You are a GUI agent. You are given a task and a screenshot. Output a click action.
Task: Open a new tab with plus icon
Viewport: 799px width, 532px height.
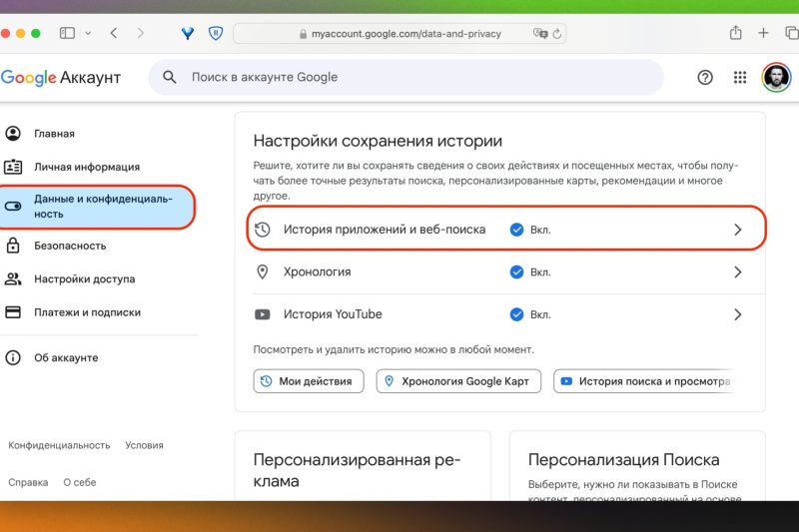pos(763,34)
